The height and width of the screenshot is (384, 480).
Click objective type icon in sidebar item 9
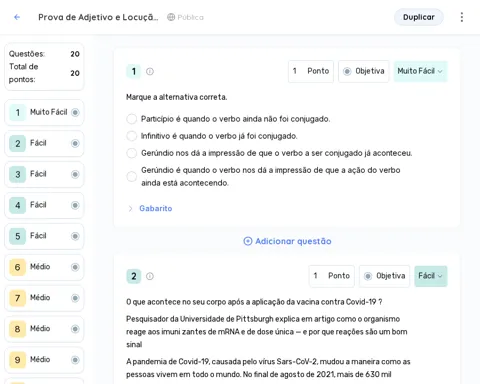click(75, 360)
